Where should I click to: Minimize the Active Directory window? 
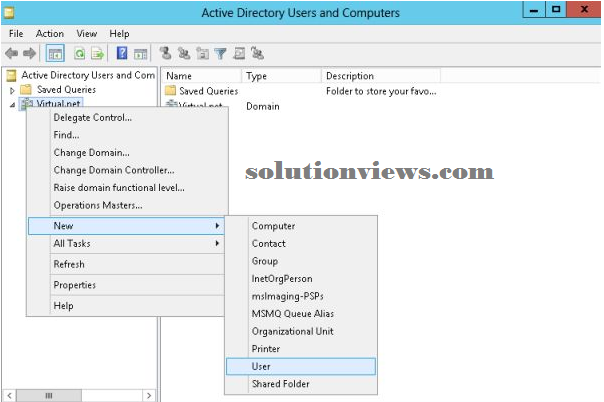click(534, 9)
